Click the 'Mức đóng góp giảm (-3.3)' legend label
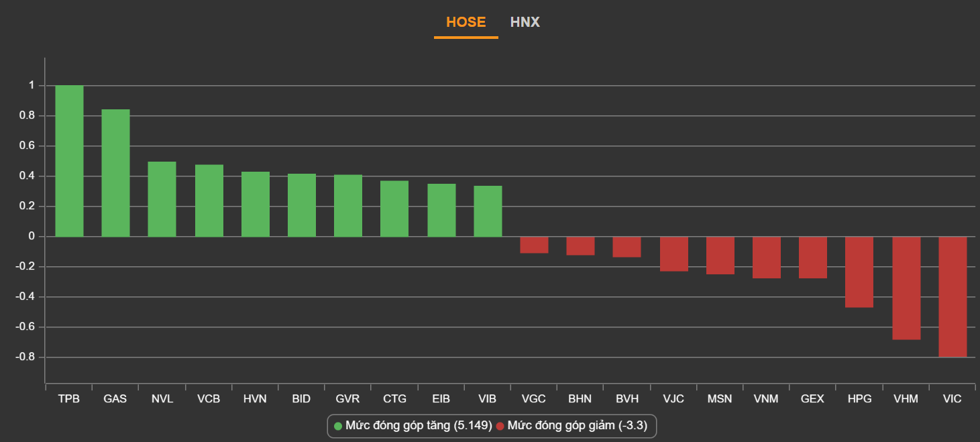This screenshot has width=980, height=442. tap(577, 426)
